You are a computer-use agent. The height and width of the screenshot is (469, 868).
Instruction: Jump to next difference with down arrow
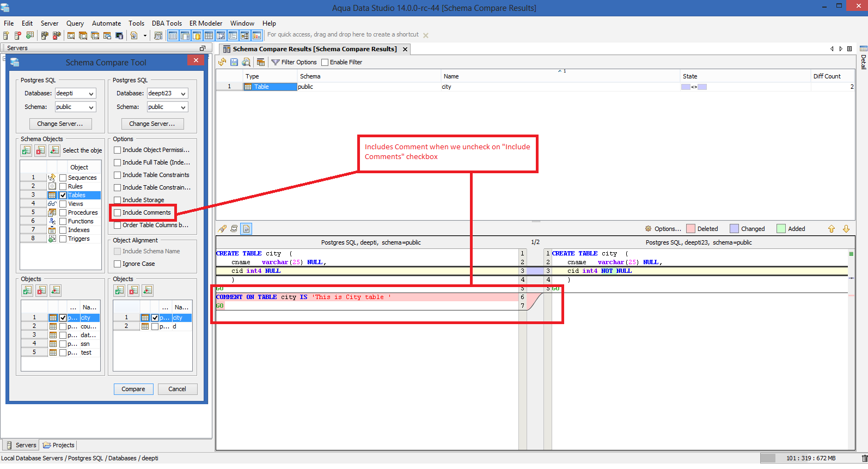[x=846, y=229]
